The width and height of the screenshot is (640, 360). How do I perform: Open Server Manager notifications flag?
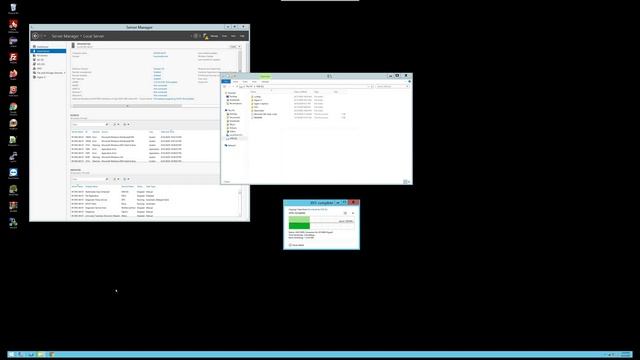[x=205, y=36]
